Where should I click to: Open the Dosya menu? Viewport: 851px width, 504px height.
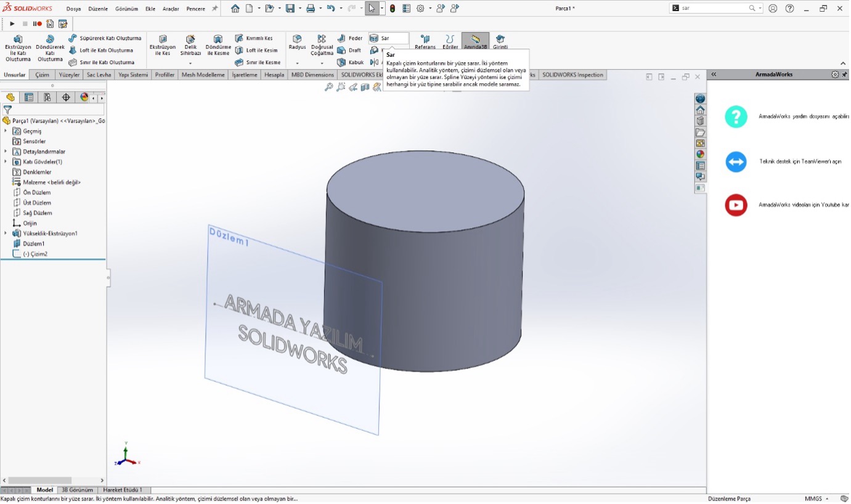coord(73,9)
